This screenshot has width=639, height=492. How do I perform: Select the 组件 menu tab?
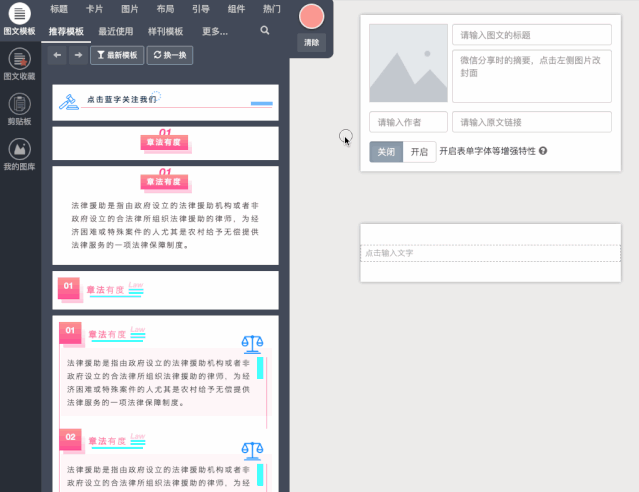[236, 9]
